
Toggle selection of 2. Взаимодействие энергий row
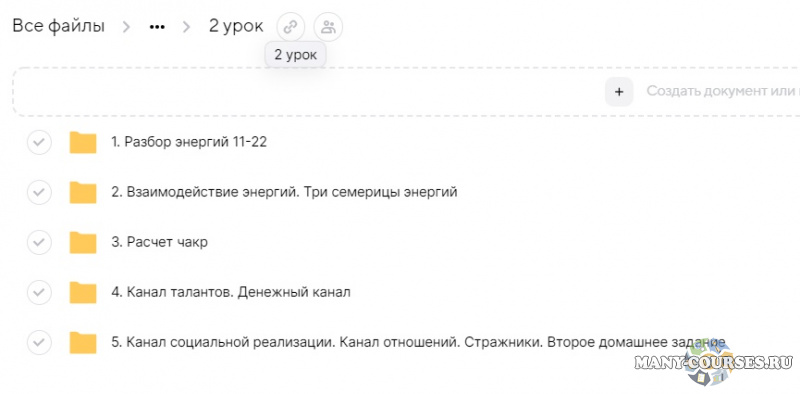click(39, 192)
